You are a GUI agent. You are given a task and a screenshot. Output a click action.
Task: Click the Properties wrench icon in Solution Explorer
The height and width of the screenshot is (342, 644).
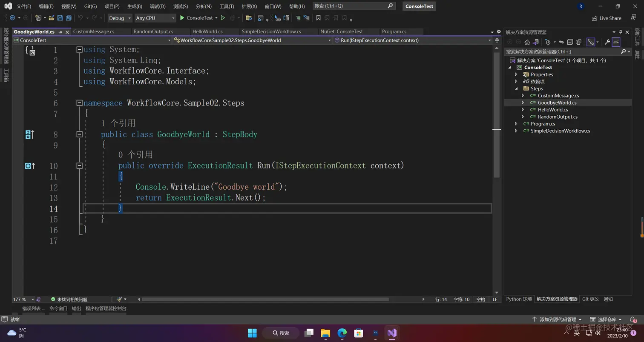tap(607, 42)
